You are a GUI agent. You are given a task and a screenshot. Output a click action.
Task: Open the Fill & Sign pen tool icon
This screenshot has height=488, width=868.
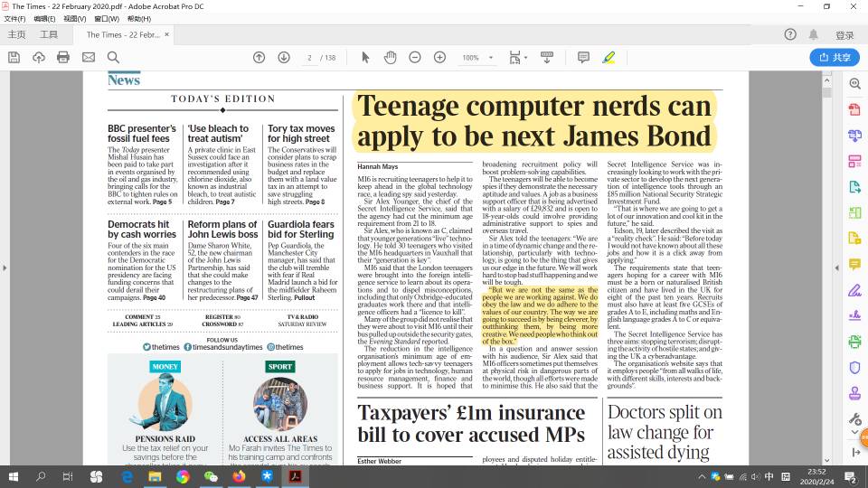(854, 290)
